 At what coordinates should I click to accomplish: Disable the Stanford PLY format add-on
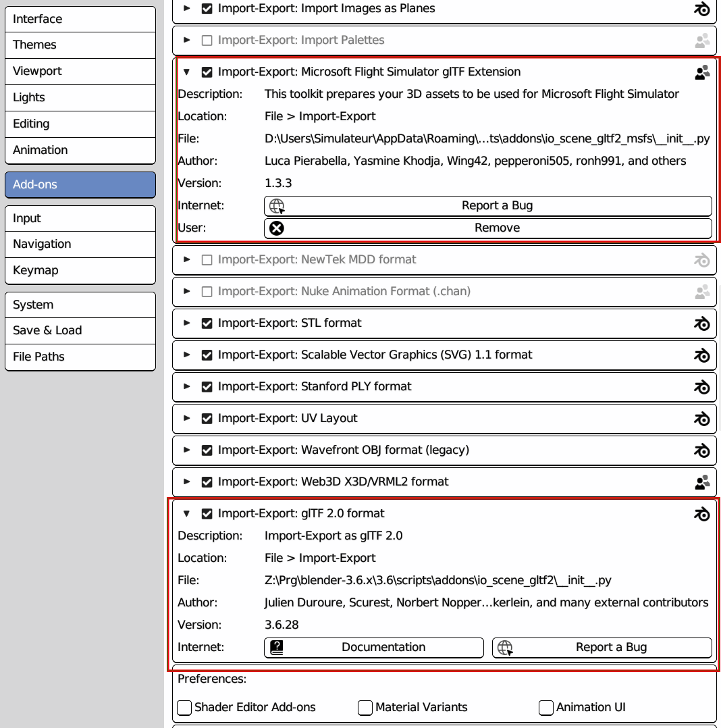pyautogui.click(x=207, y=387)
